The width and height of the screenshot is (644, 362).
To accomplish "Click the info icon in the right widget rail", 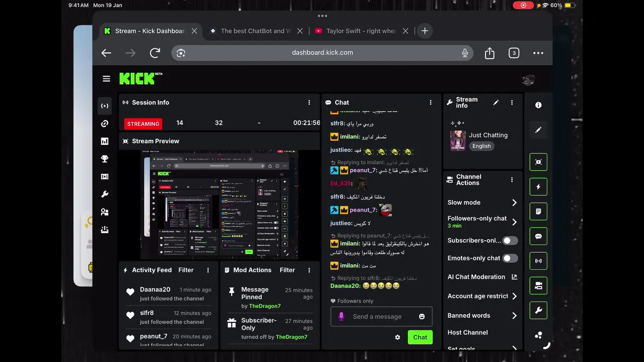I will [x=538, y=105].
